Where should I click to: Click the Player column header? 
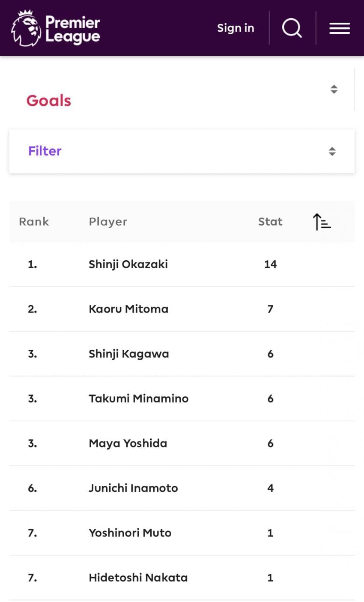pos(108,222)
